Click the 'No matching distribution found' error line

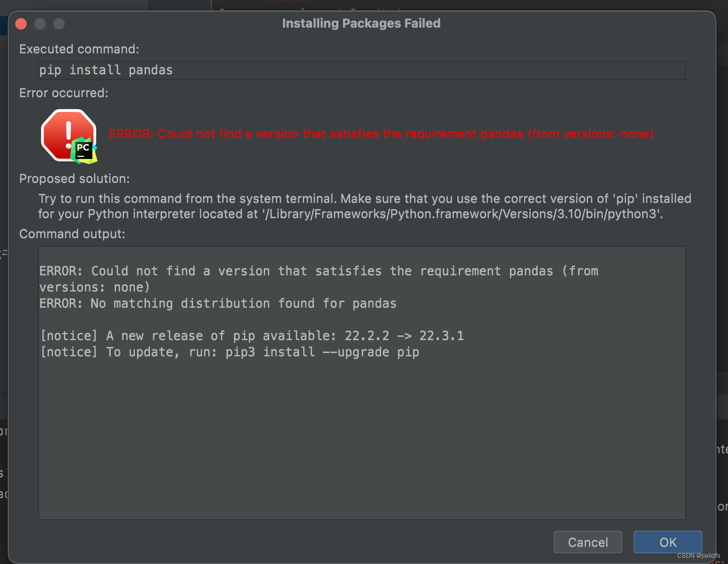coord(218,303)
